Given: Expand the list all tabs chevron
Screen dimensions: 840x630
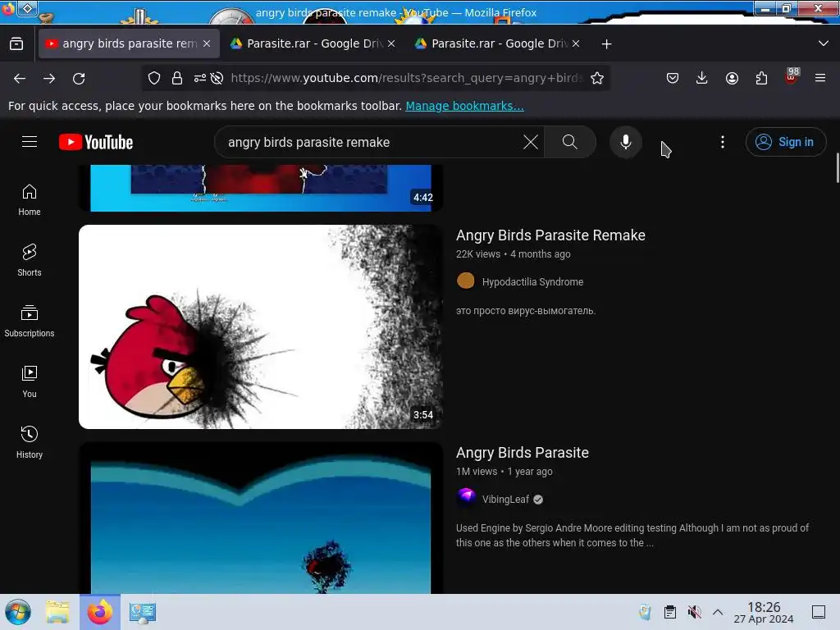Looking at the screenshot, I should 824,43.
